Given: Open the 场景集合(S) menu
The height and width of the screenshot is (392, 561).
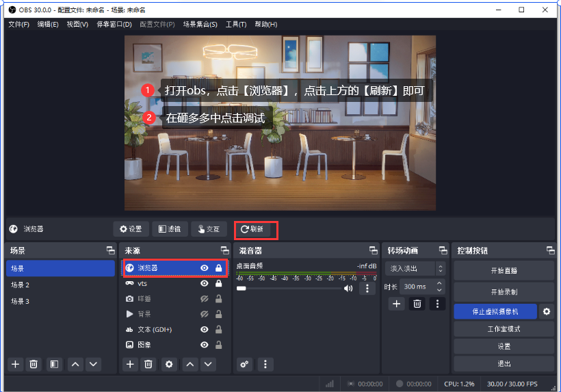Looking at the screenshot, I should pyautogui.click(x=200, y=25).
